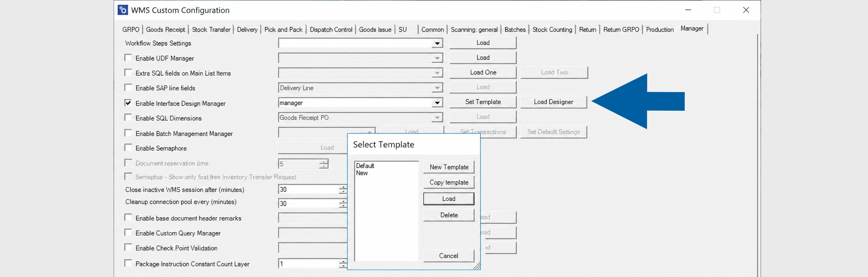Go to the Stock Transfer tab
The width and height of the screenshot is (868, 277).
pos(211,29)
